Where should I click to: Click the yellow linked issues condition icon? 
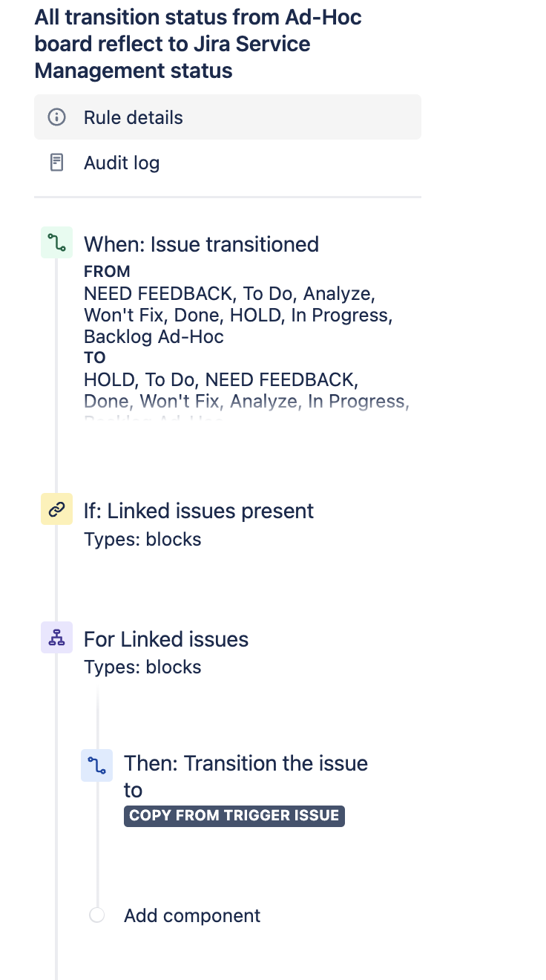click(x=56, y=509)
